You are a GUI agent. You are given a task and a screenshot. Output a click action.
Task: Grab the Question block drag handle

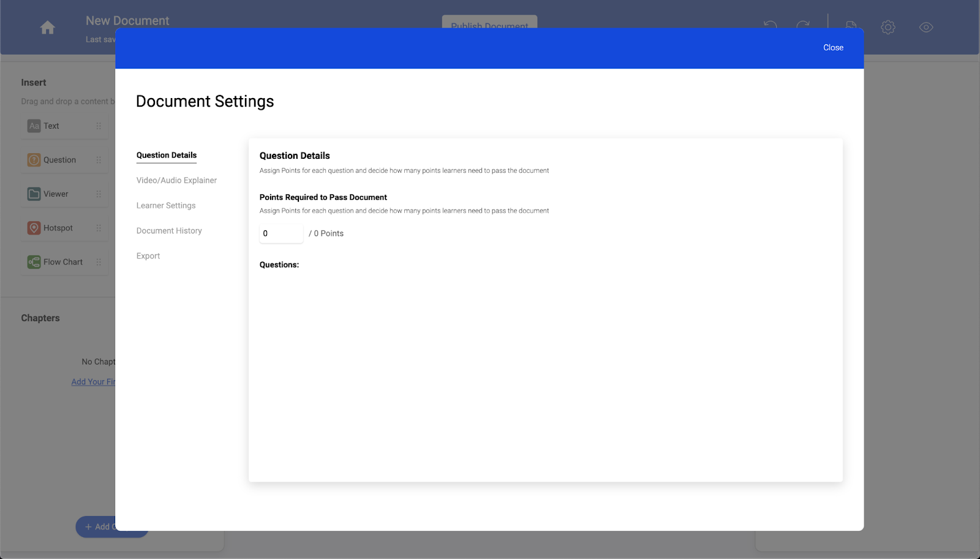99,160
